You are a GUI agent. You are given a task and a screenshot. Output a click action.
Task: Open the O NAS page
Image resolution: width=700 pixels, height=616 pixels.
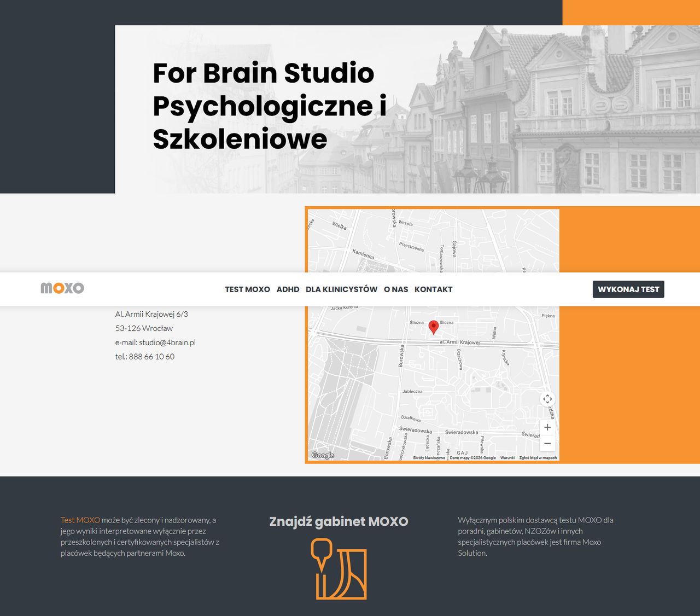pyautogui.click(x=396, y=289)
